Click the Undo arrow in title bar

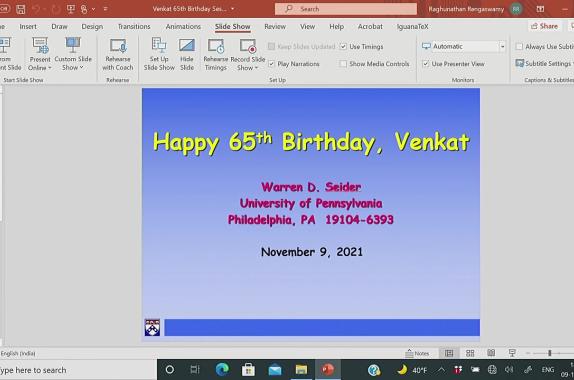[36, 9]
